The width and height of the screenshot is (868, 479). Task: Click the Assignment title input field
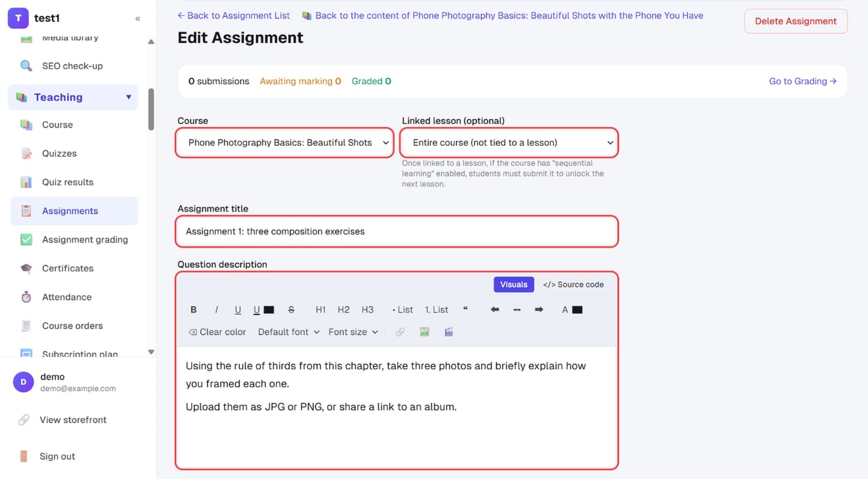coord(397,231)
